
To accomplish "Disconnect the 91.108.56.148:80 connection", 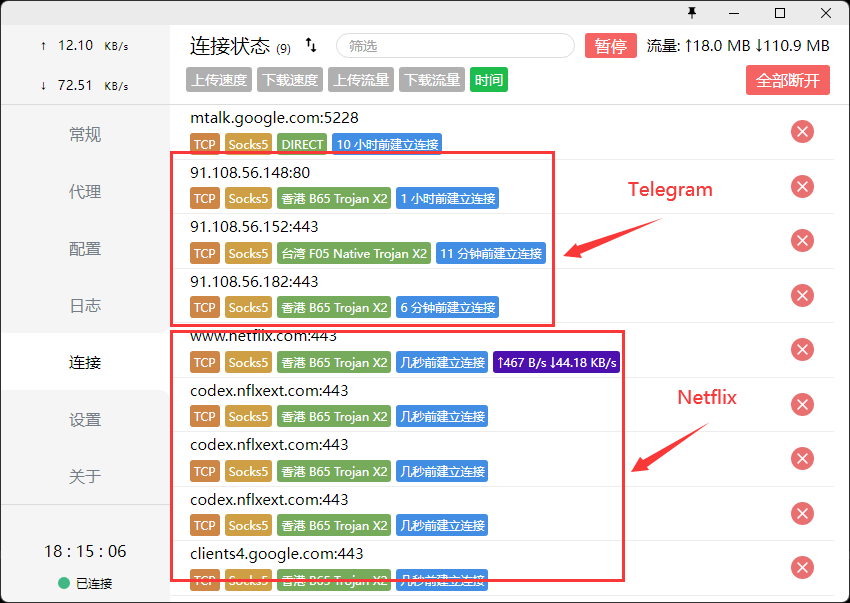I will tap(802, 186).
